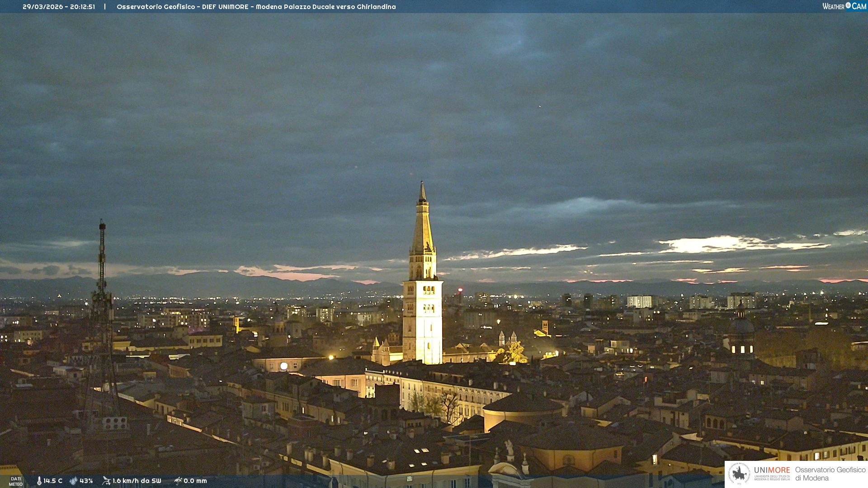Open the DATI METEO label
The width and height of the screenshot is (868, 488).
pyautogui.click(x=16, y=481)
